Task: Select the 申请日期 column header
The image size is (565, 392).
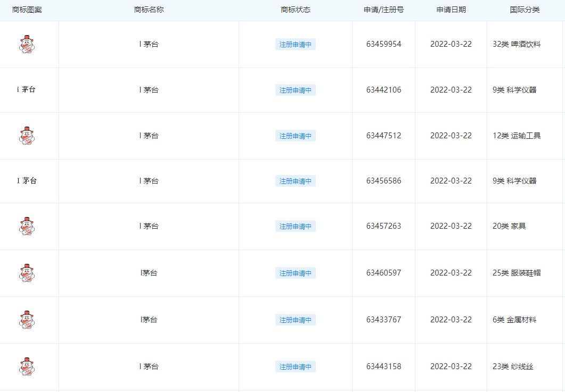Action: [451, 10]
